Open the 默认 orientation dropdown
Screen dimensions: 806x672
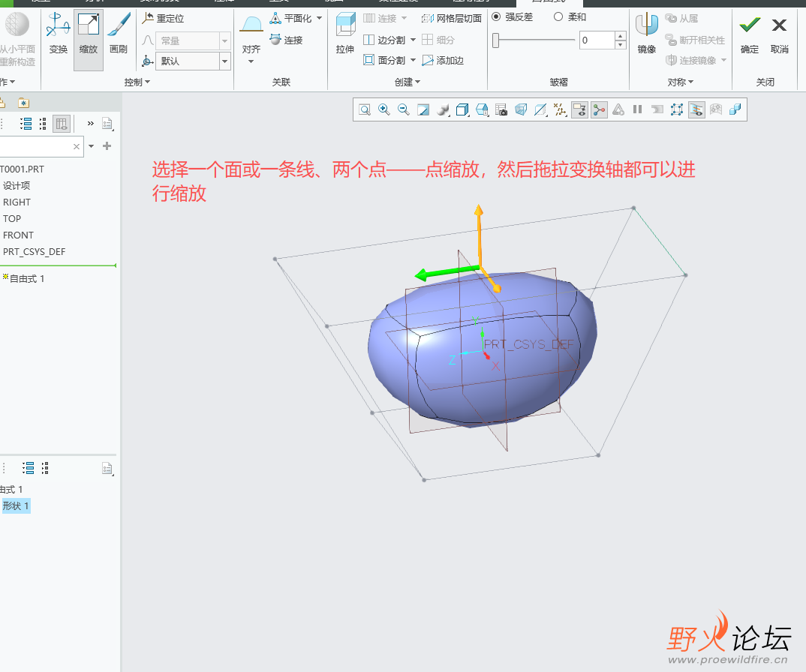(224, 61)
